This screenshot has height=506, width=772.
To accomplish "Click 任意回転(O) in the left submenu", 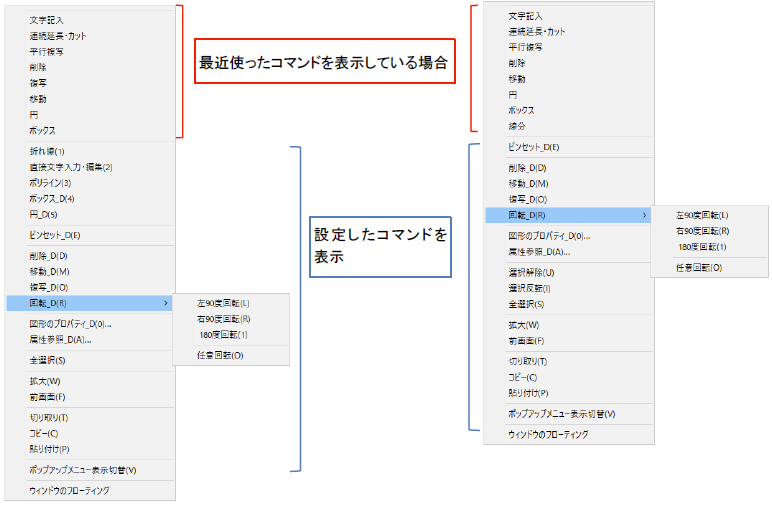I will 220,355.
